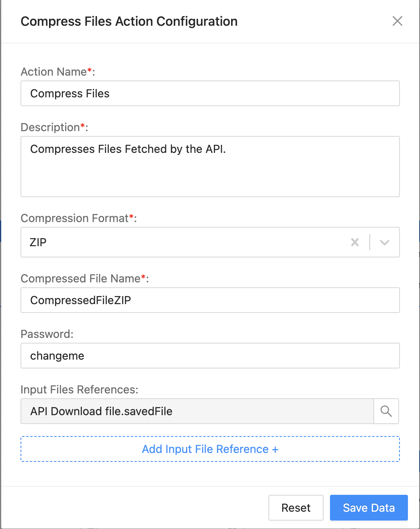Click the X inside the Compression Format field
This screenshot has width=420, height=529.
(x=354, y=242)
